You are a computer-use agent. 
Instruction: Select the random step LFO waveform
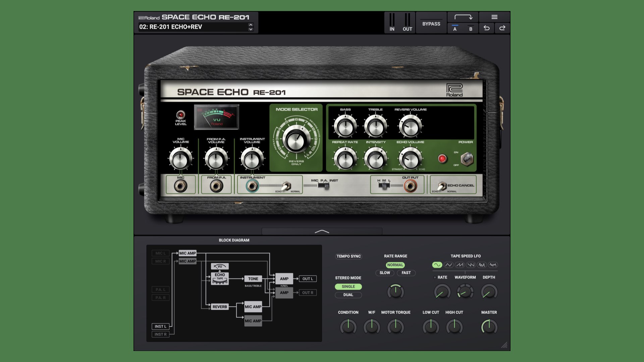coord(482,265)
